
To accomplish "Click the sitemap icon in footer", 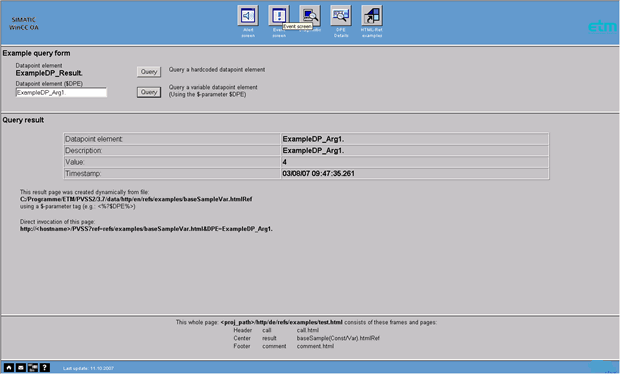I will pos(33,368).
